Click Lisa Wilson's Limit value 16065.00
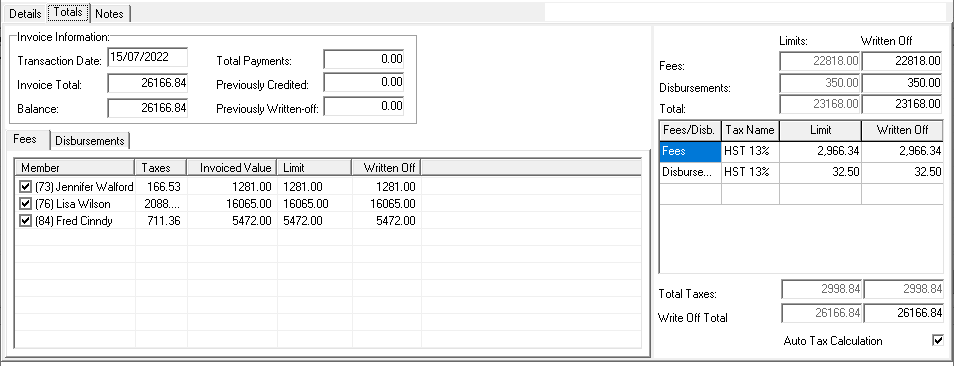This screenshot has height=366, width=954. tap(306, 204)
